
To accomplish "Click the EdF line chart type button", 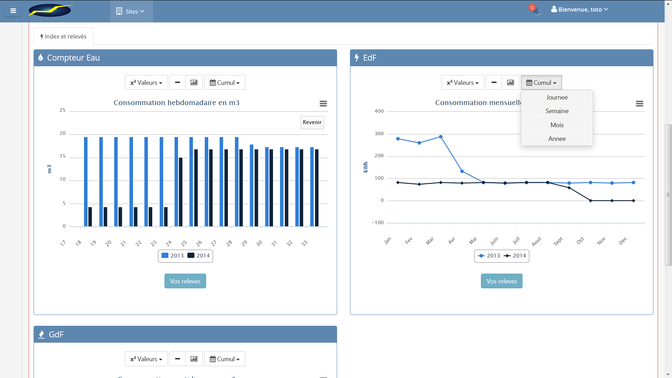I will tap(494, 83).
